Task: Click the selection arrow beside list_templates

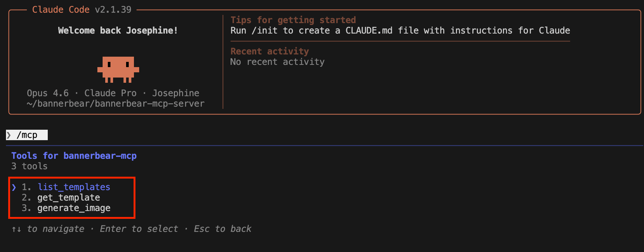Action: coord(15,187)
